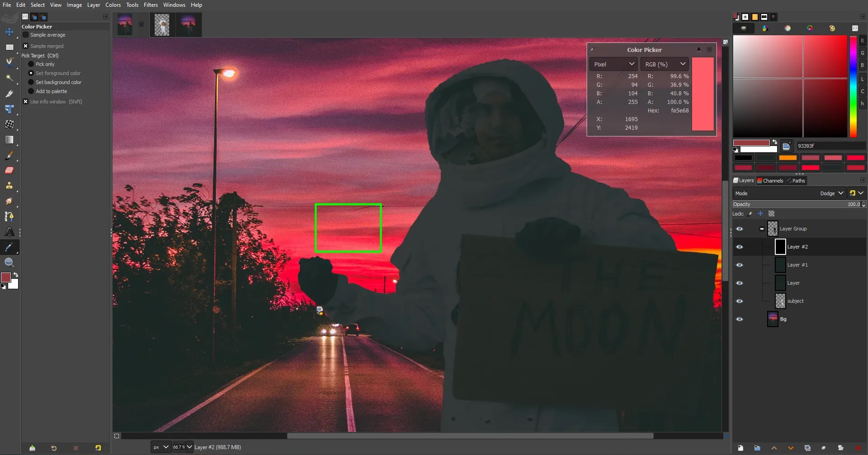This screenshot has width=868, height=455.
Task: Collapse the Layer Group tree expander
Action: (762, 229)
